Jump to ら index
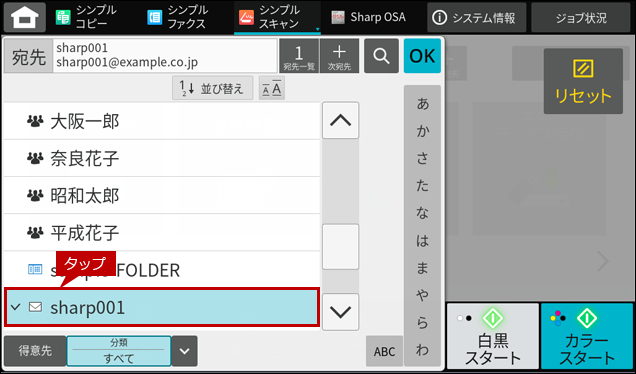This screenshot has height=374, width=636. [422, 322]
